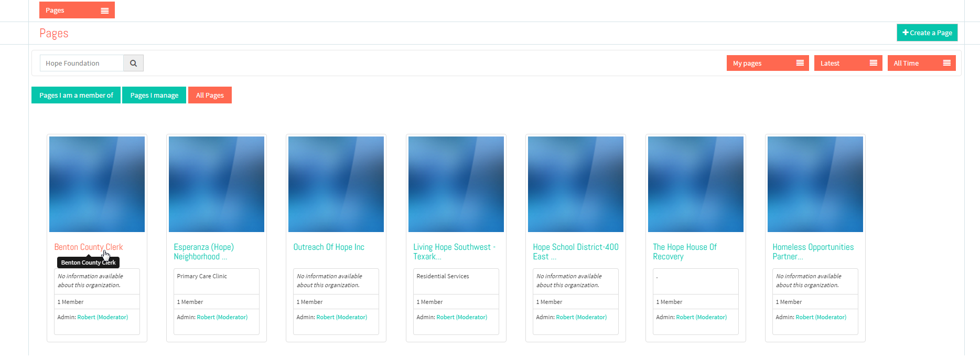
Task: Click No information text on Homeless Opportunities card
Action: [x=809, y=281]
